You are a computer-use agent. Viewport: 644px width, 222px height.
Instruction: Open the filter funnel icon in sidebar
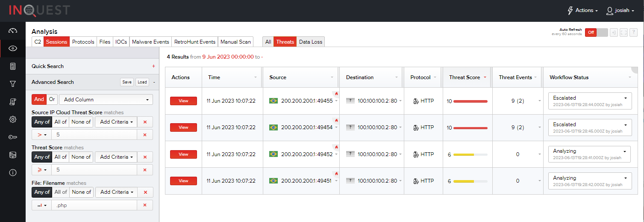(12, 84)
